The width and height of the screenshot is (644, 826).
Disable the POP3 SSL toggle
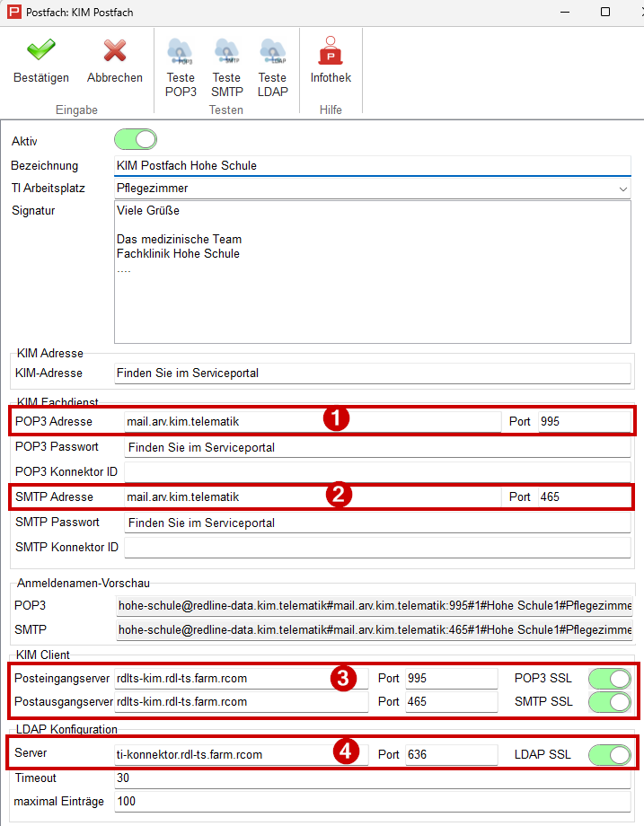click(x=609, y=678)
